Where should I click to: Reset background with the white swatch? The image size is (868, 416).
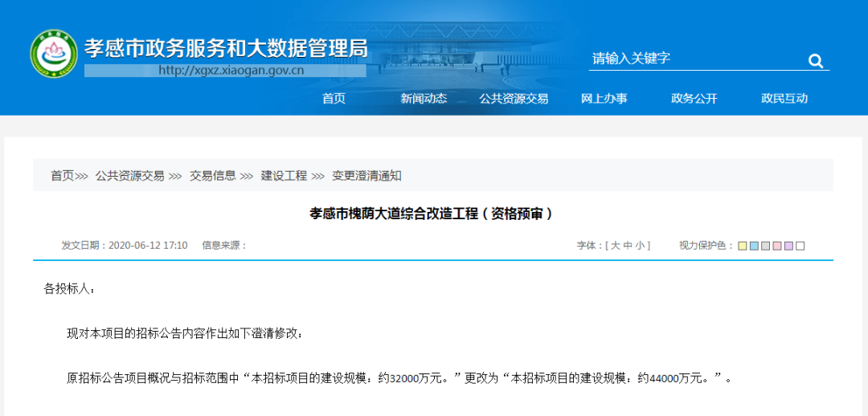800,246
